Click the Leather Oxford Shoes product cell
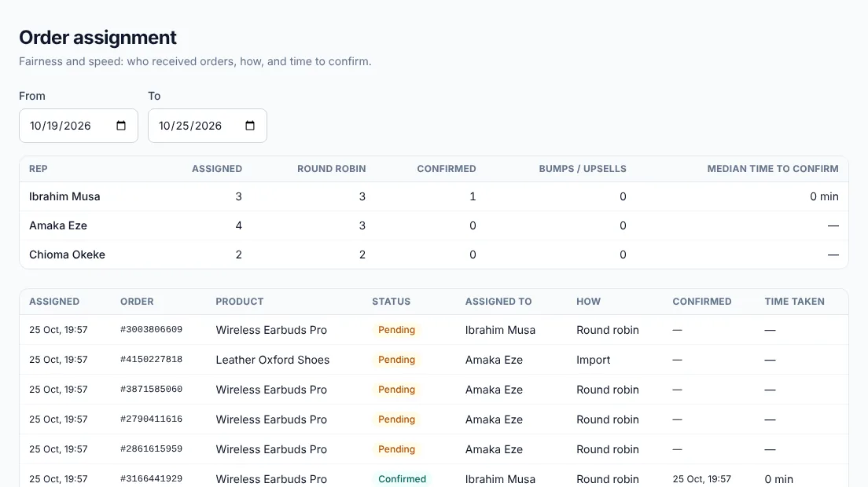 [272, 360]
